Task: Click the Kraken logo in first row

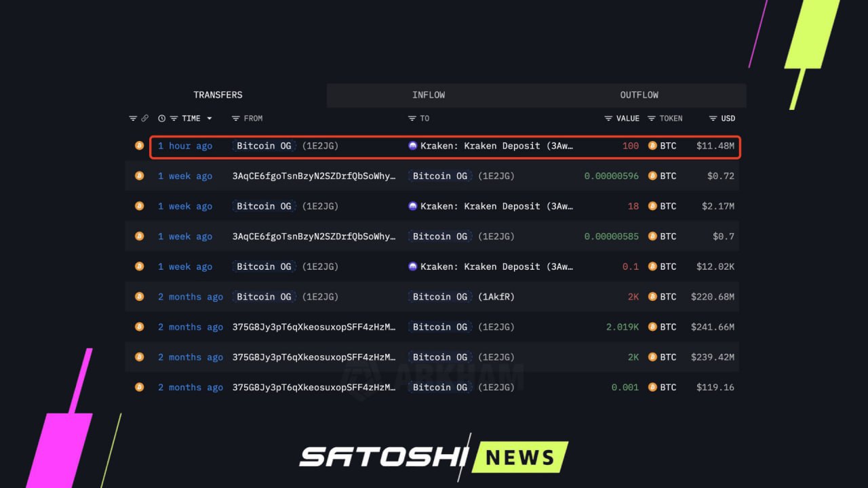Action: tap(413, 146)
